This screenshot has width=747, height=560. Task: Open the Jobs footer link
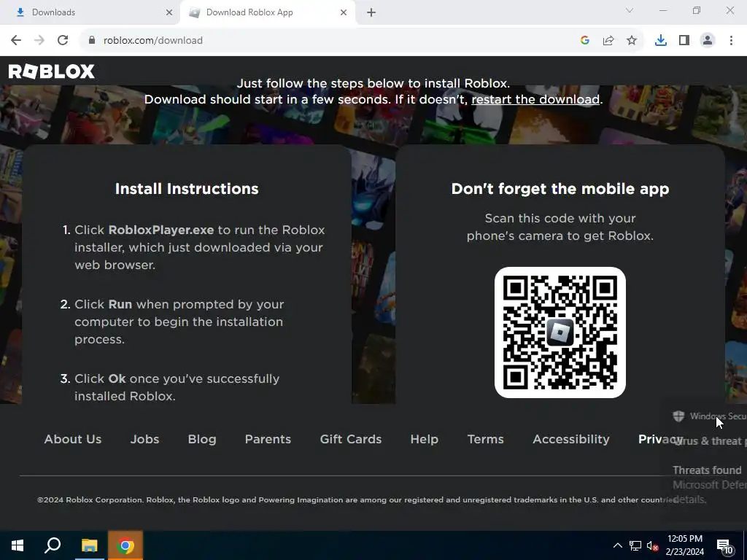pyautogui.click(x=145, y=439)
